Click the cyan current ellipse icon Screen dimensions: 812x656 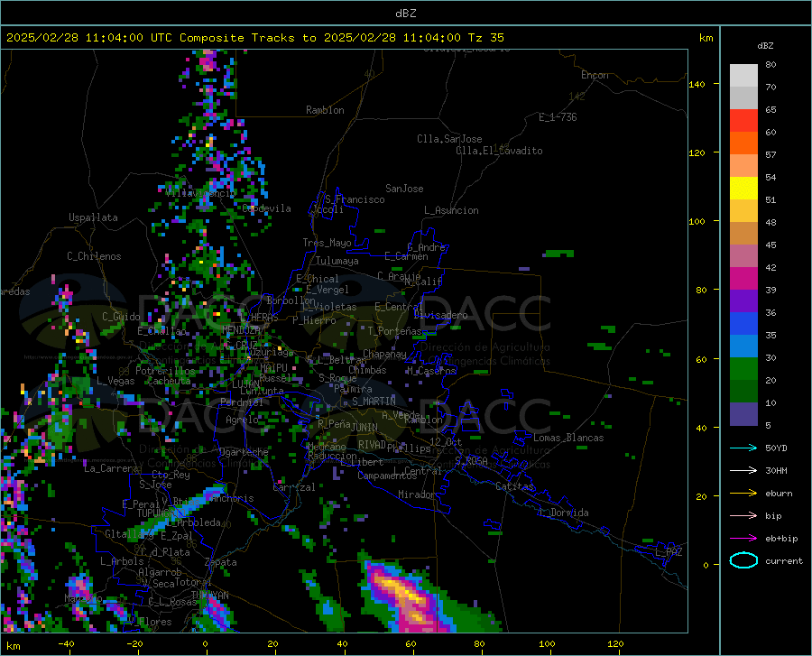tap(743, 560)
